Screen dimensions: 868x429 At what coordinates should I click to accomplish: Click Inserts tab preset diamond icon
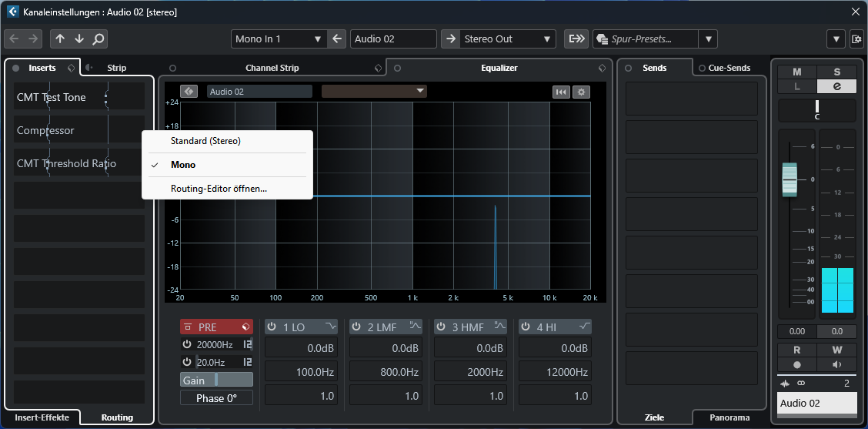tap(71, 68)
